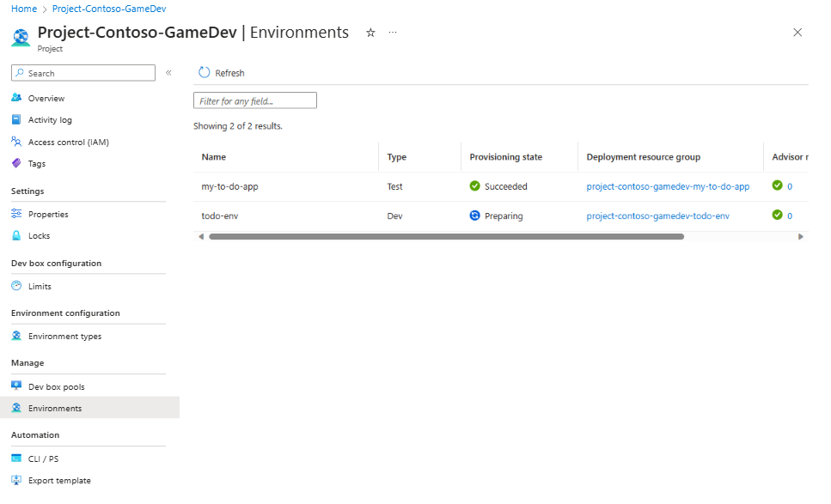Click the purple Tags icon
831x504 pixels.
(x=16, y=163)
